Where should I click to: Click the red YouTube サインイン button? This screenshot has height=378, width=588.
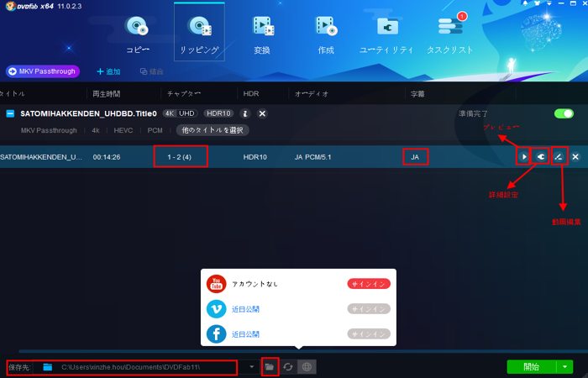369,284
